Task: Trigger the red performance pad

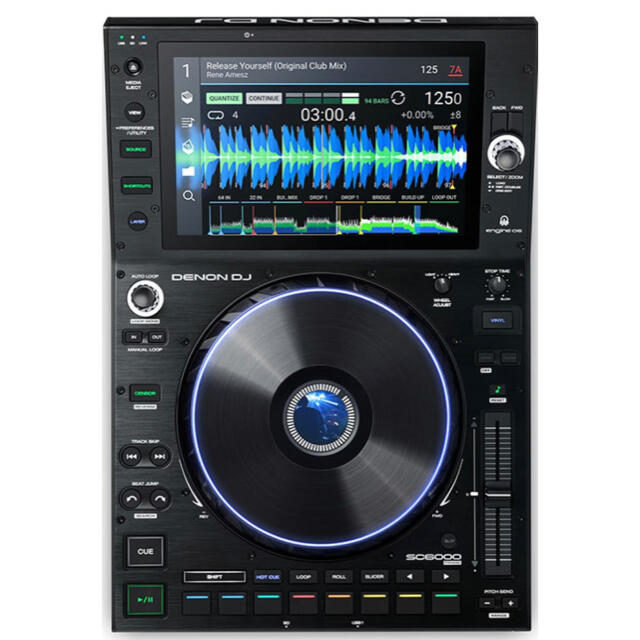Action: (x=303, y=603)
